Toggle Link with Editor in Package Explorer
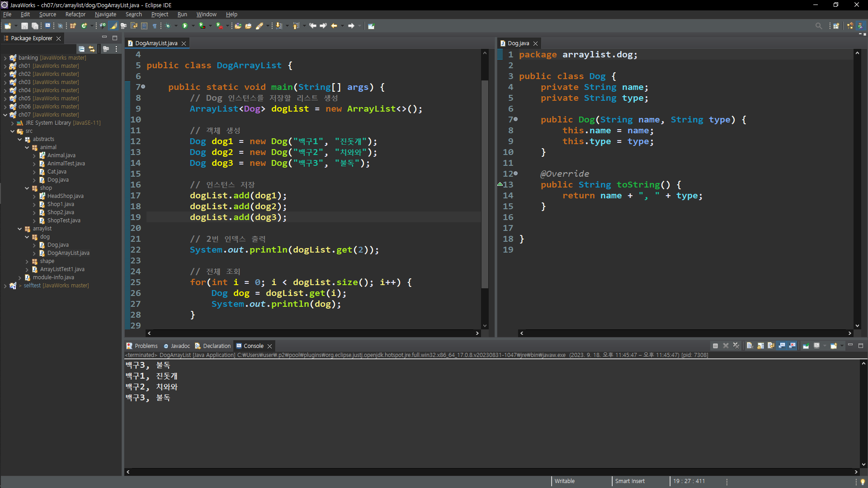868x488 pixels. click(x=92, y=49)
